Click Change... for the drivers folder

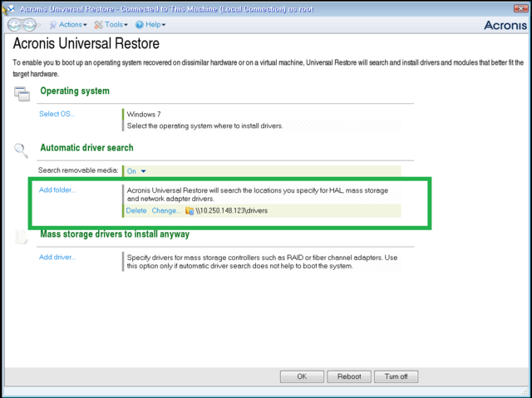coord(166,210)
